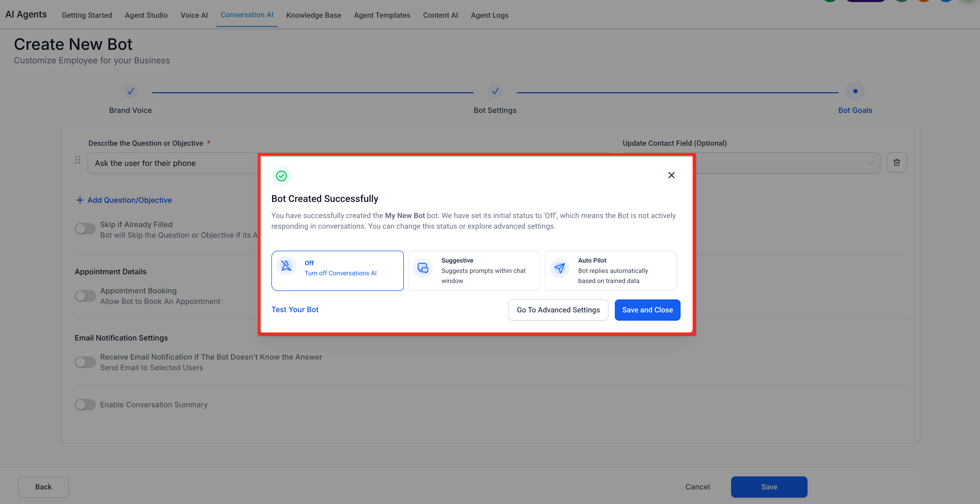This screenshot has width=980, height=504.
Task: Click the green success checkmark icon
Action: 281,176
